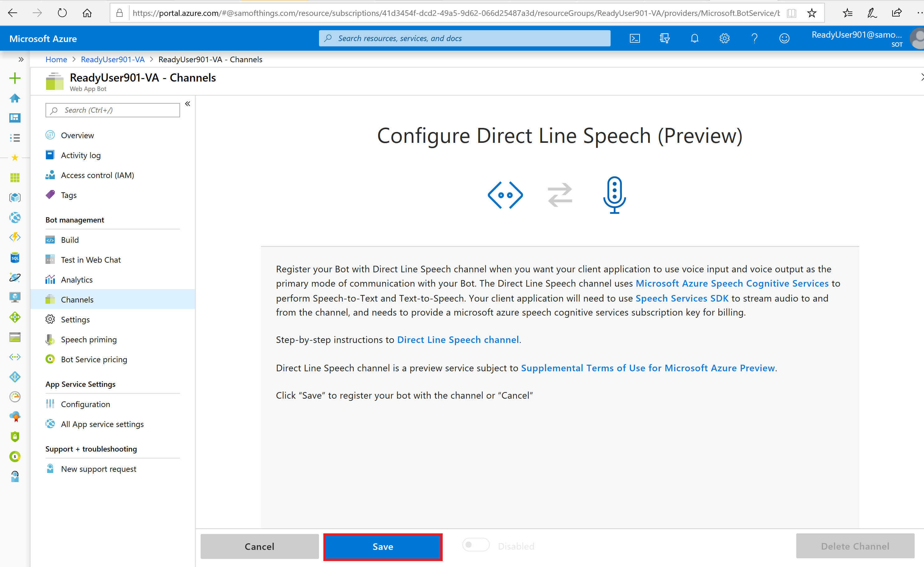924x567 pixels.
Task: Toggle the Disabled channel switch
Action: (475, 545)
